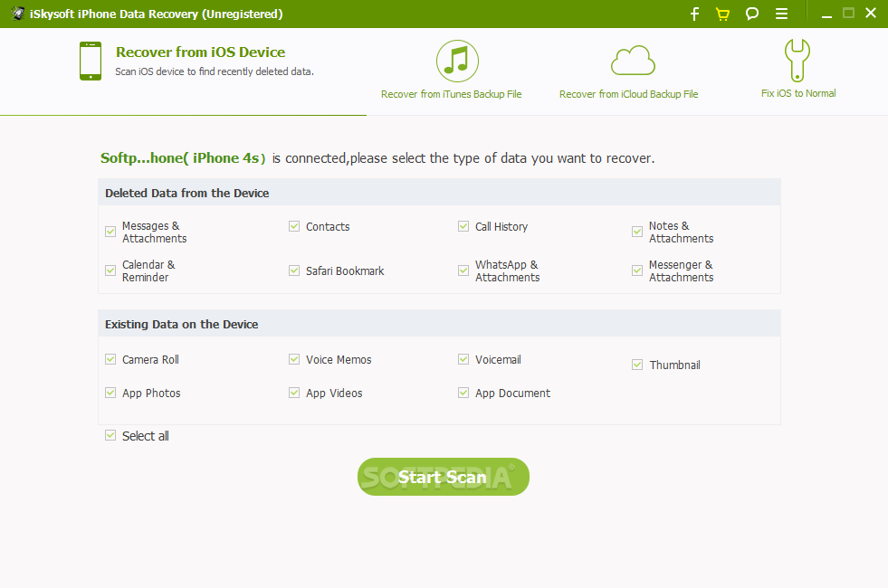The image size is (888, 588).
Task: Close the iSkysoft window
Action: tap(871, 13)
